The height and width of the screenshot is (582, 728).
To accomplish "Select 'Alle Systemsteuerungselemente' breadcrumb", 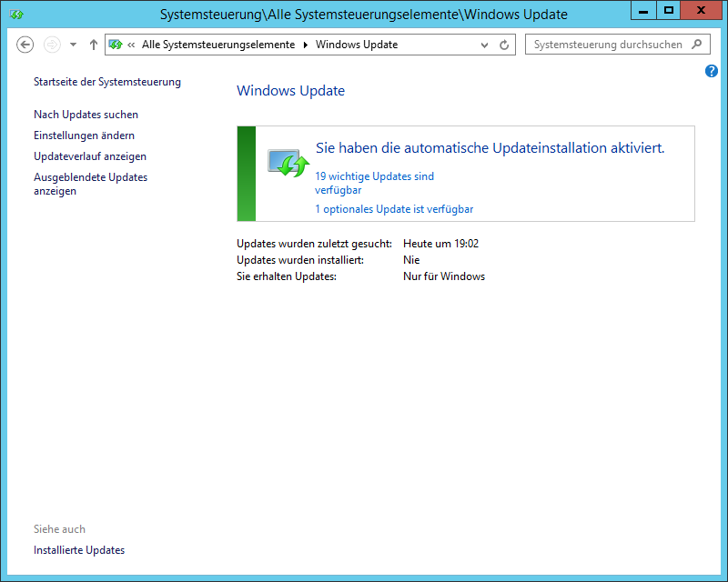I will [218, 45].
